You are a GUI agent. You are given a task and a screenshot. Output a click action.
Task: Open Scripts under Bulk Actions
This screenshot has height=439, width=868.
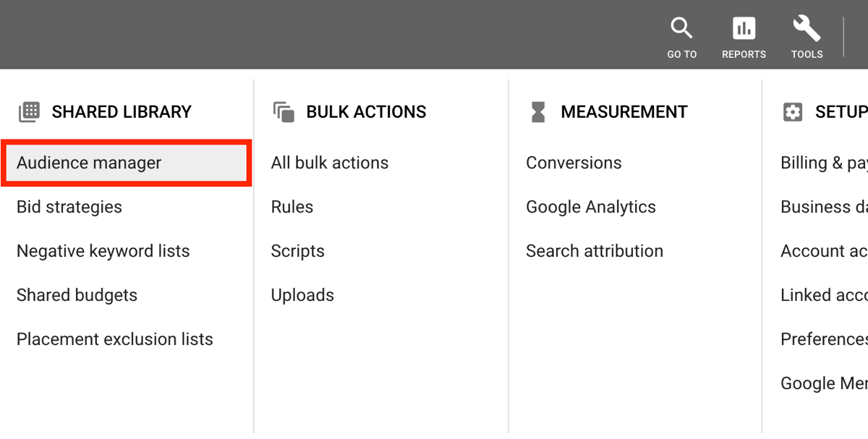(298, 251)
